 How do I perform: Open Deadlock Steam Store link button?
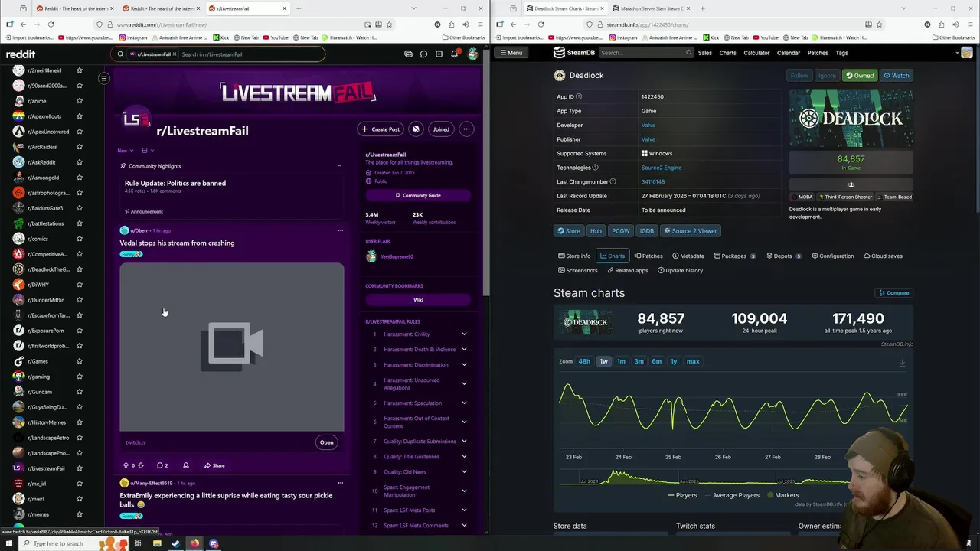[568, 231]
